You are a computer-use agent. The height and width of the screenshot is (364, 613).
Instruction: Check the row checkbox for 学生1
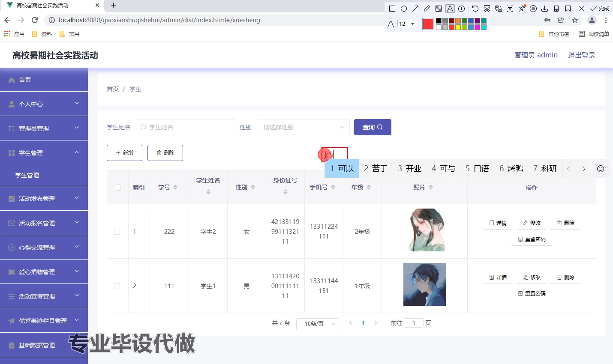pos(117,286)
